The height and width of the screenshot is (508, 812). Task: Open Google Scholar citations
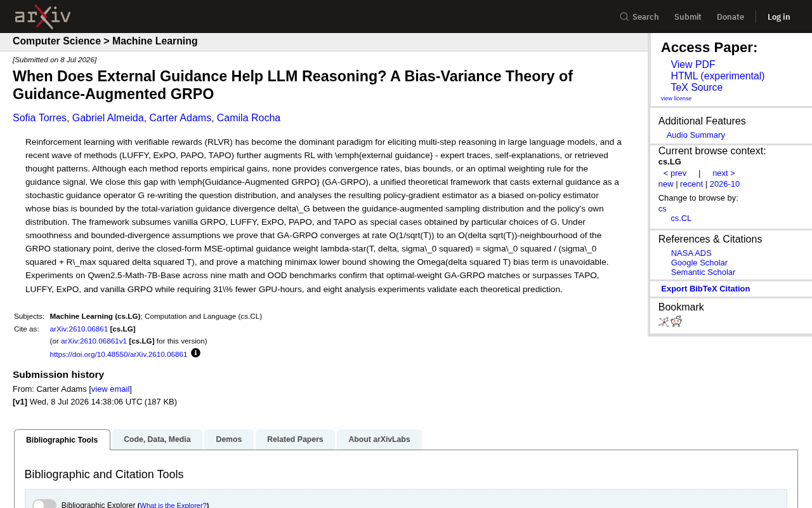click(x=699, y=263)
